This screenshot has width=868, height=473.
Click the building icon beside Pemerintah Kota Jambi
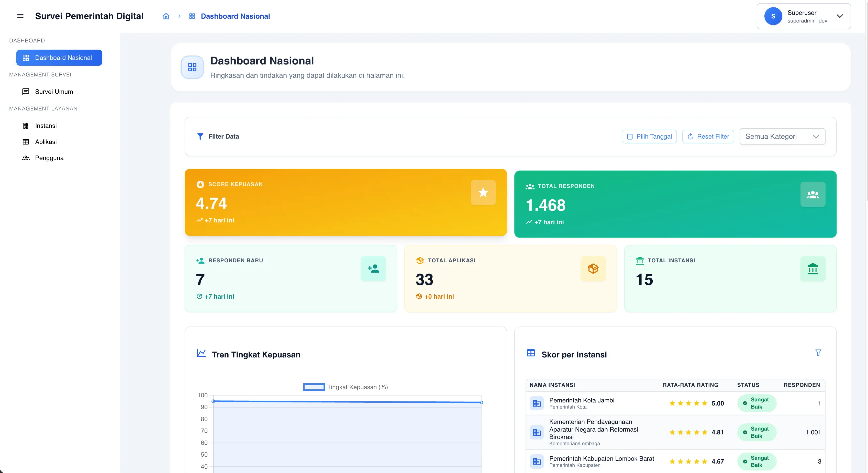click(x=537, y=403)
